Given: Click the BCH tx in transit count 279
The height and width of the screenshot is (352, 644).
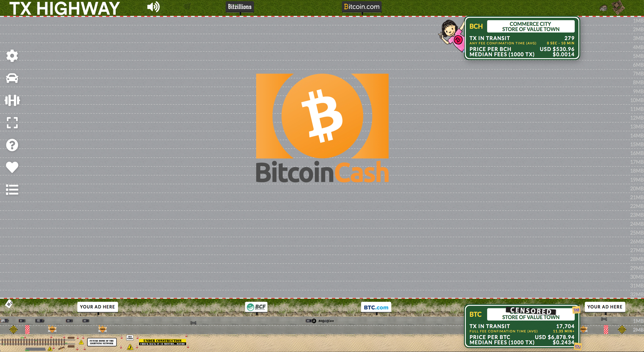Looking at the screenshot, I should click(x=569, y=38).
